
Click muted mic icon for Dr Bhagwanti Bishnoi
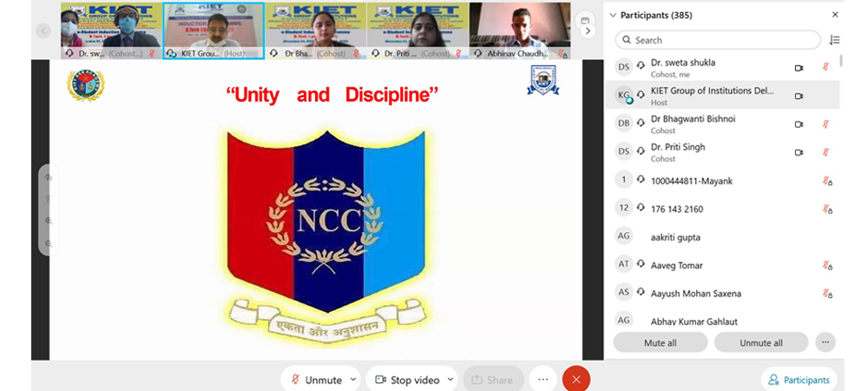click(825, 124)
